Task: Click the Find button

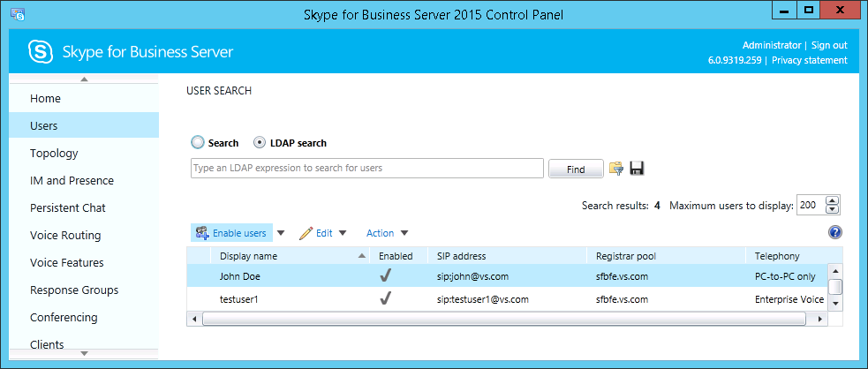Action: click(576, 169)
